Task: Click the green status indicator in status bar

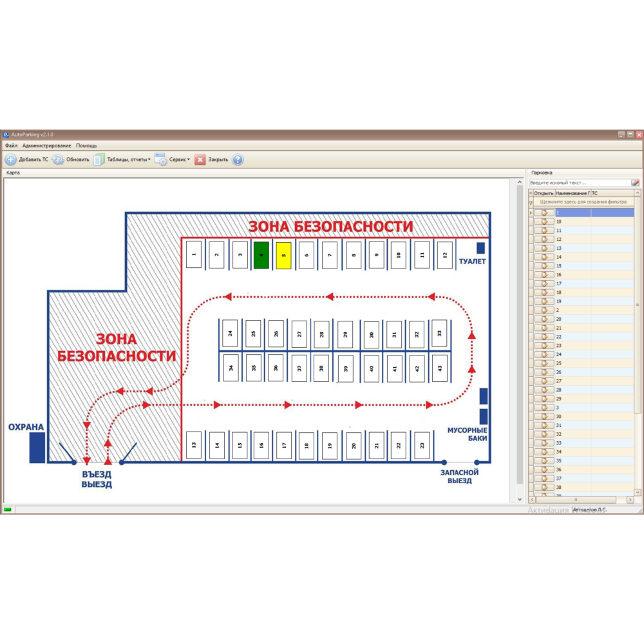Action: pyautogui.click(x=8, y=509)
